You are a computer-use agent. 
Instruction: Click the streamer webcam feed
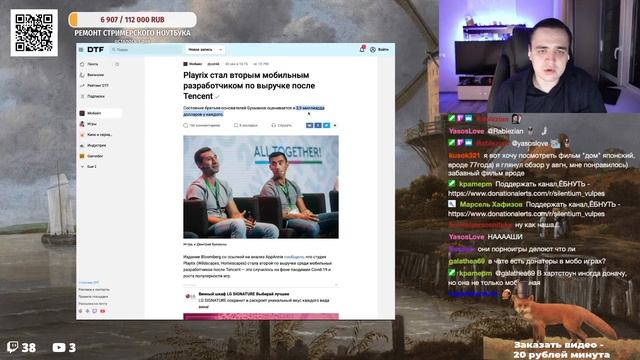(x=539, y=56)
